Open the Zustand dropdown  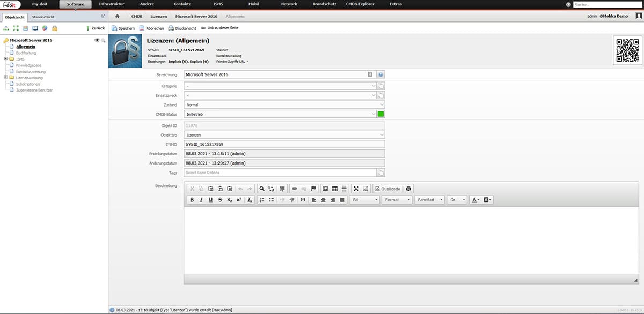pos(284,105)
